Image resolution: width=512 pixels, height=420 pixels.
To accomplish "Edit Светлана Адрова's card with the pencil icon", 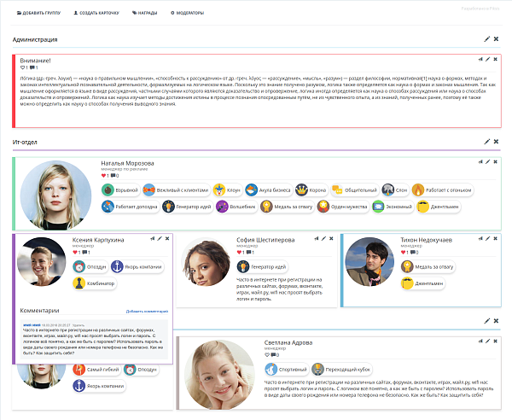I will (x=487, y=341).
